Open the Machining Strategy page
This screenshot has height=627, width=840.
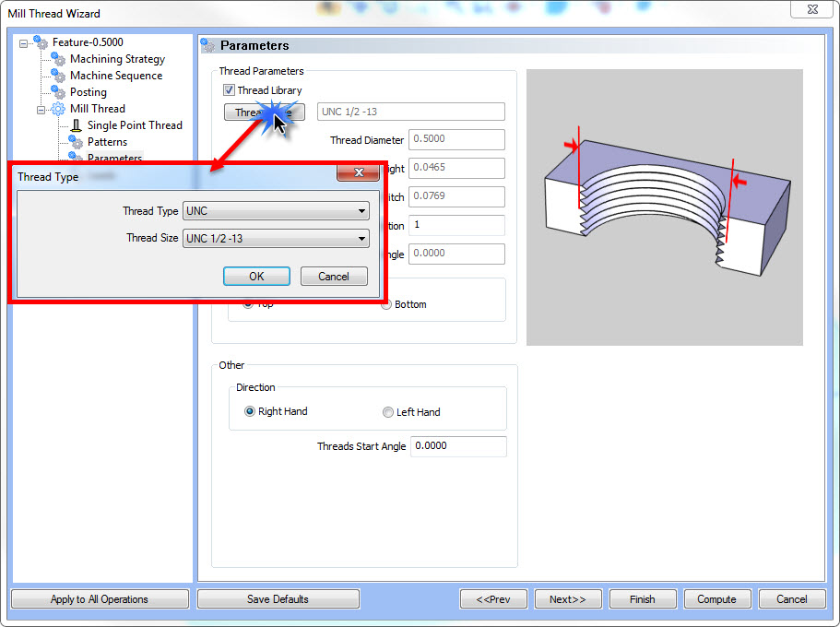[117, 59]
